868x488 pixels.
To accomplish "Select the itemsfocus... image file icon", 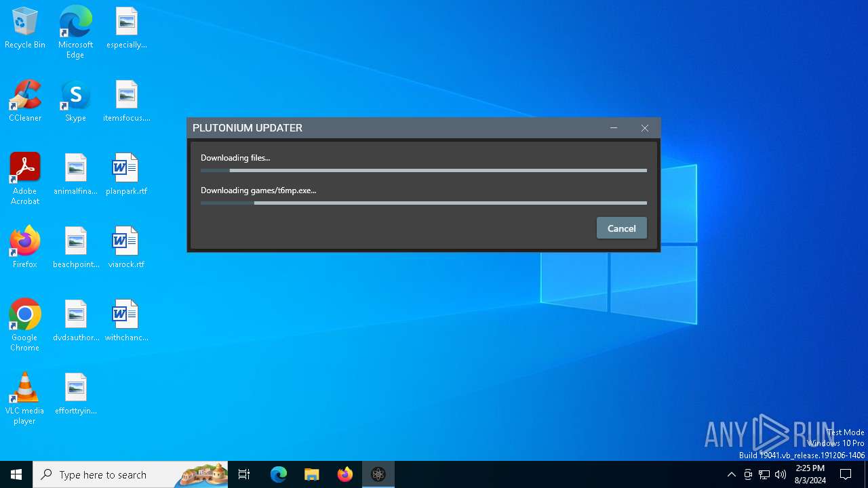I will 127,101.
